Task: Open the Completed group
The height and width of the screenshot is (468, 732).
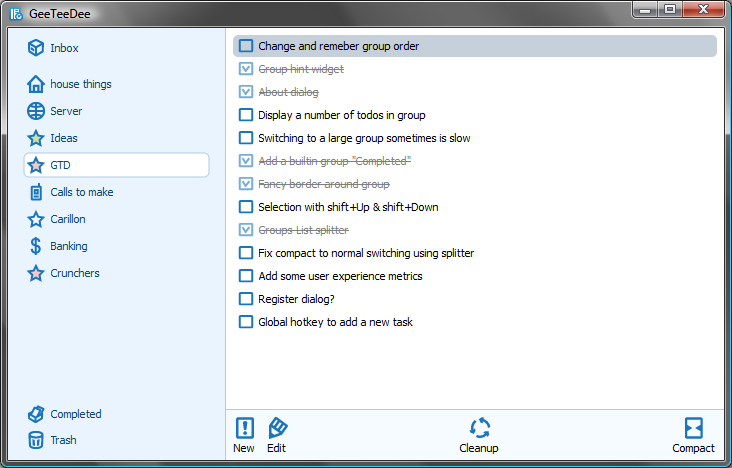Action: [76, 414]
